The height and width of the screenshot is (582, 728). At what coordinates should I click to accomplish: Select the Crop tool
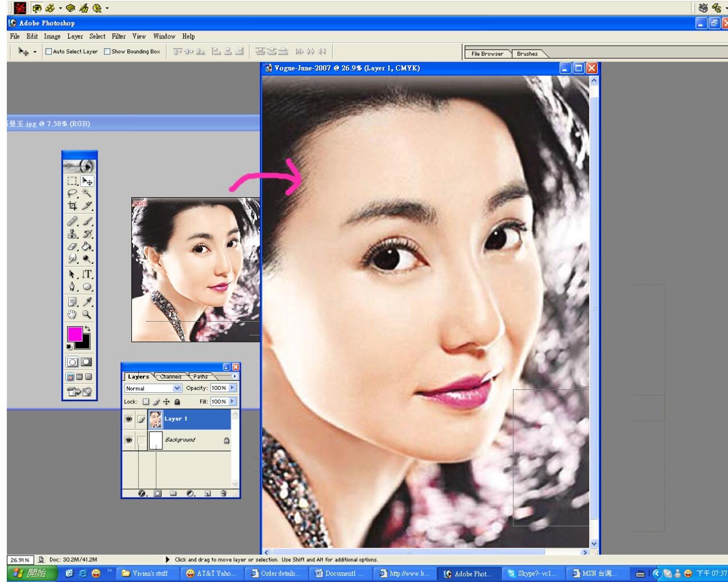[x=72, y=206]
